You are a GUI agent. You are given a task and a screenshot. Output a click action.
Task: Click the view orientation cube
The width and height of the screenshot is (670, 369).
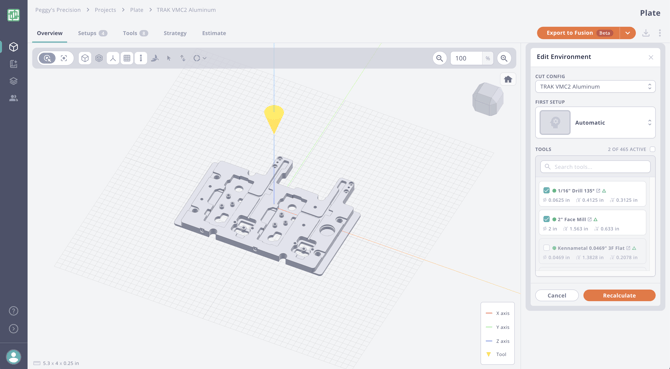488,99
